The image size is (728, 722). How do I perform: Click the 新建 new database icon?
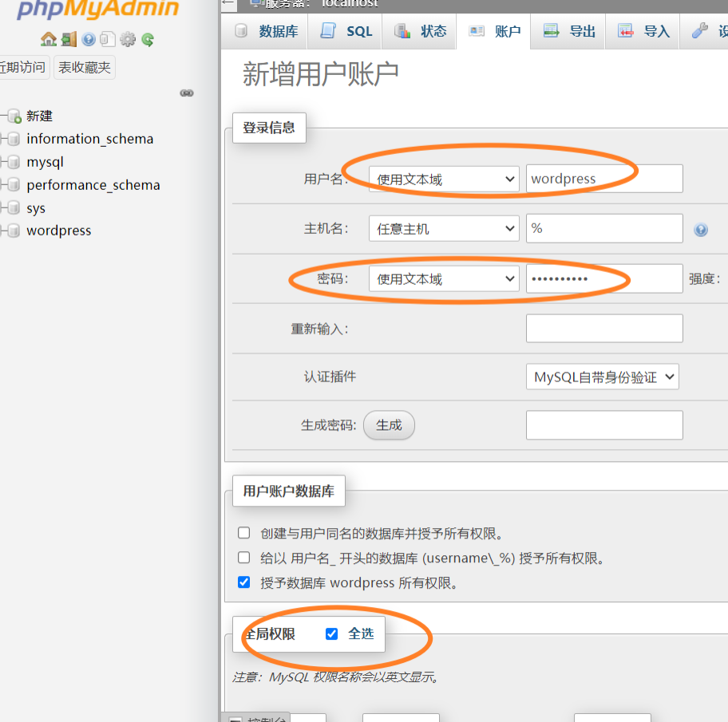[x=14, y=116]
